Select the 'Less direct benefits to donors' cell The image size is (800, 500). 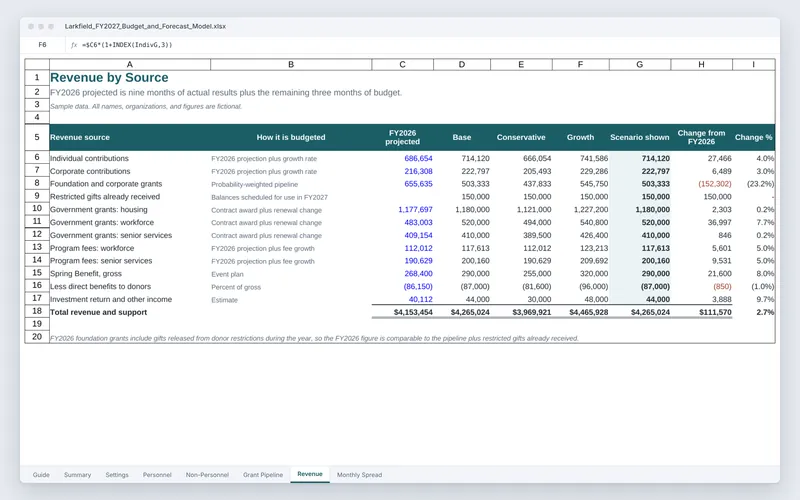[x=130, y=286]
